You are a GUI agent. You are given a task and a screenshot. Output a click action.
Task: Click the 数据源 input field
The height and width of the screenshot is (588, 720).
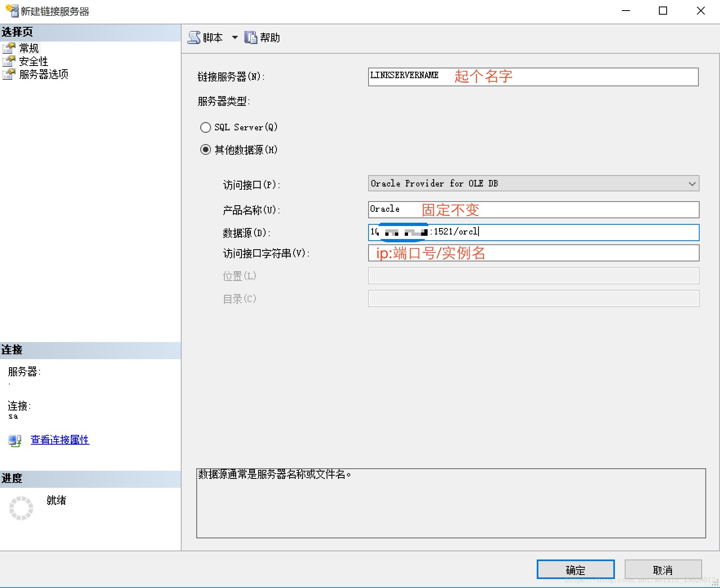point(533,232)
